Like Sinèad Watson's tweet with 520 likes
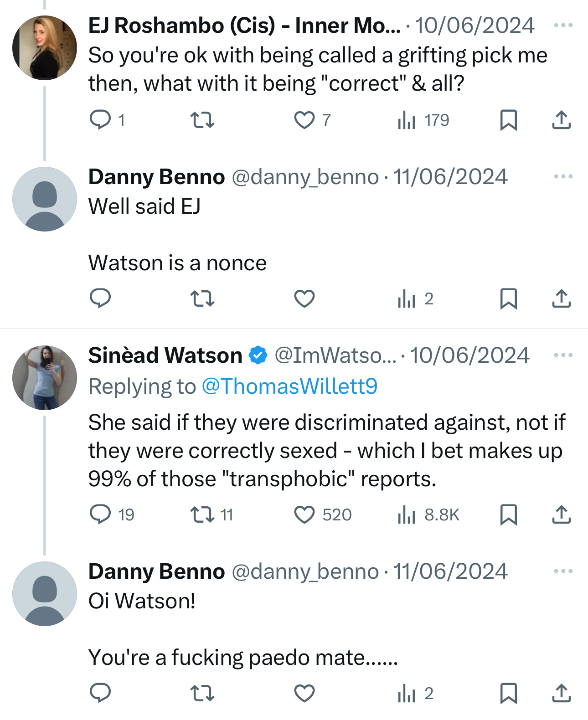The width and height of the screenshot is (588, 720). [304, 514]
